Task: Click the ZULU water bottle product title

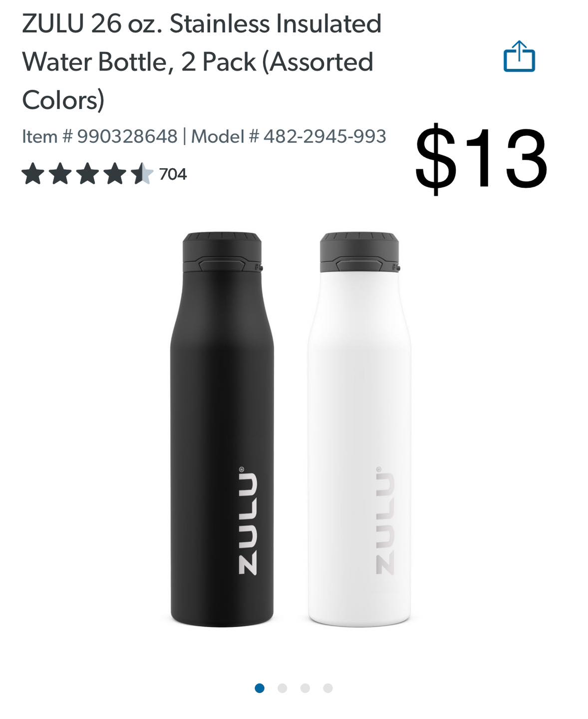Action: (202, 61)
